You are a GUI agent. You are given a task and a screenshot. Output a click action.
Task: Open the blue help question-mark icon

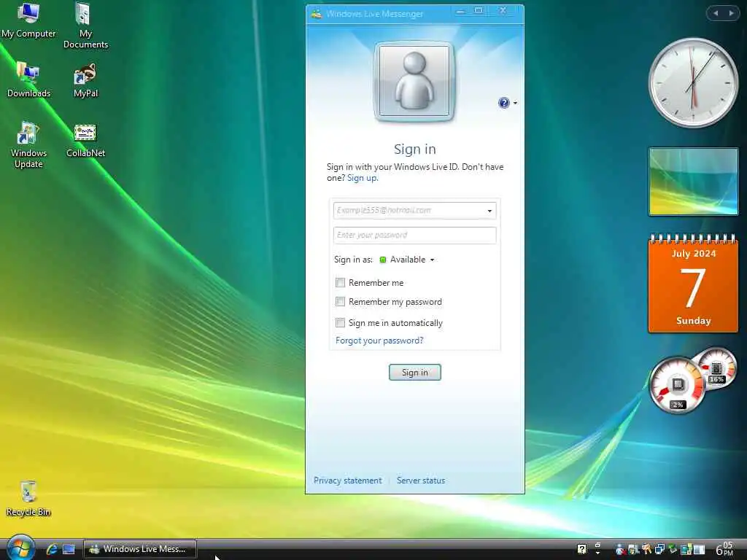coord(503,102)
